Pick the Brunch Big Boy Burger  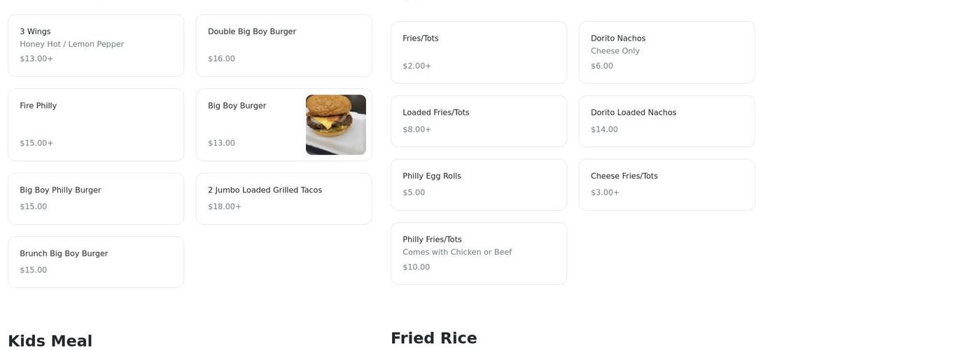(x=95, y=262)
